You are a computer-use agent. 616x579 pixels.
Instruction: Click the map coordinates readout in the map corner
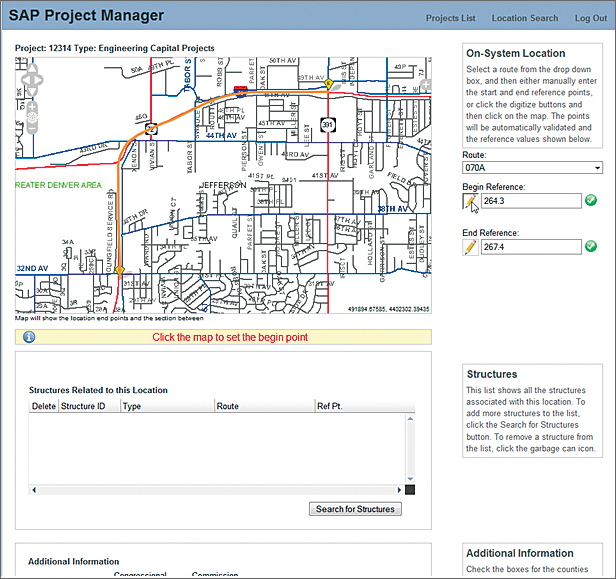pos(389,309)
